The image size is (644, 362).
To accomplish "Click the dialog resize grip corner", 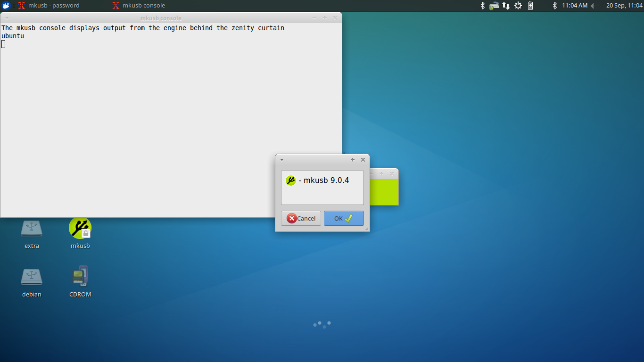I will [x=367, y=229].
